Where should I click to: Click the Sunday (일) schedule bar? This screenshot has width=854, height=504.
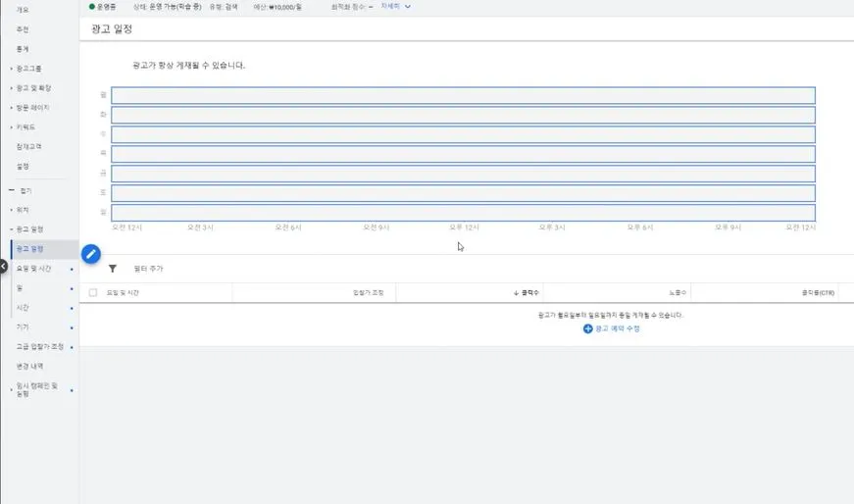coord(463,213)
